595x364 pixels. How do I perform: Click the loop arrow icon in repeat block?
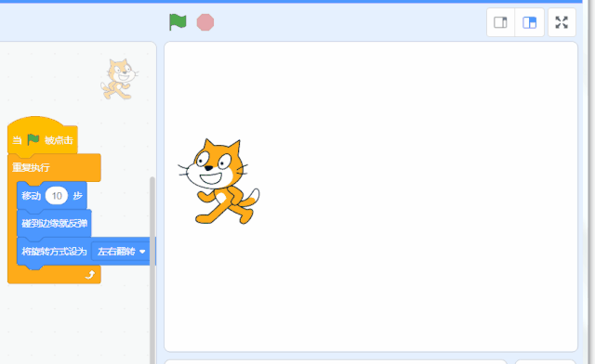[x=90, y=275]
